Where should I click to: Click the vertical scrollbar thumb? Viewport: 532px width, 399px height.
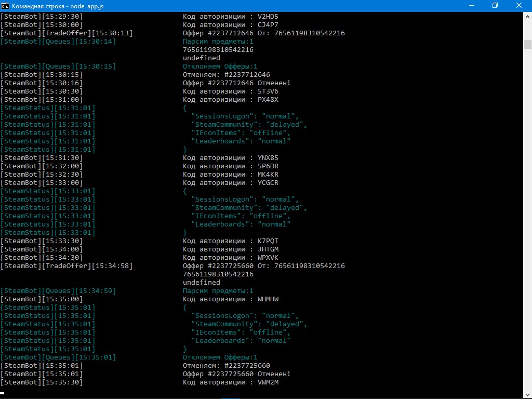[527, 44]
